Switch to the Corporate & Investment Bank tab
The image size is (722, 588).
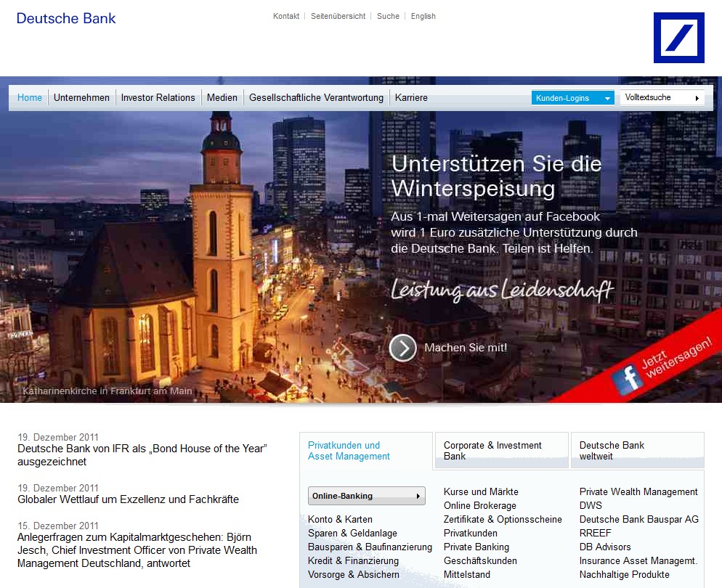point(501,450)
